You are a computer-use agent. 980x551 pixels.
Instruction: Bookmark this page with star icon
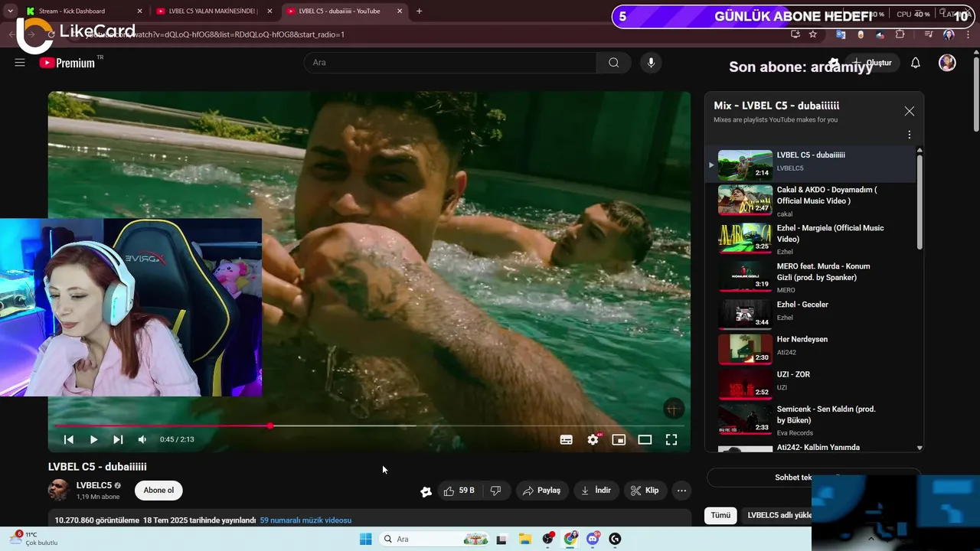[813, 34]
